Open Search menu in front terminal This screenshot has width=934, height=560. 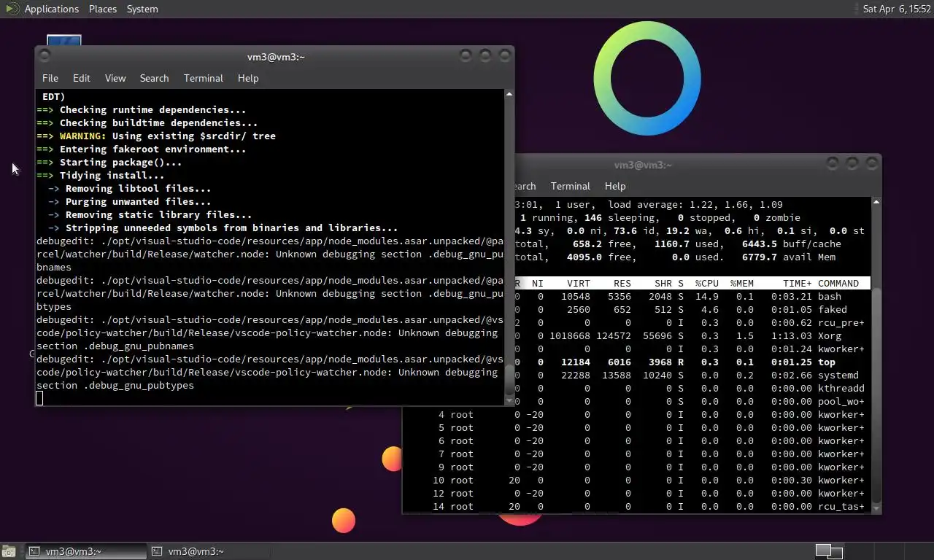(154, 78)
